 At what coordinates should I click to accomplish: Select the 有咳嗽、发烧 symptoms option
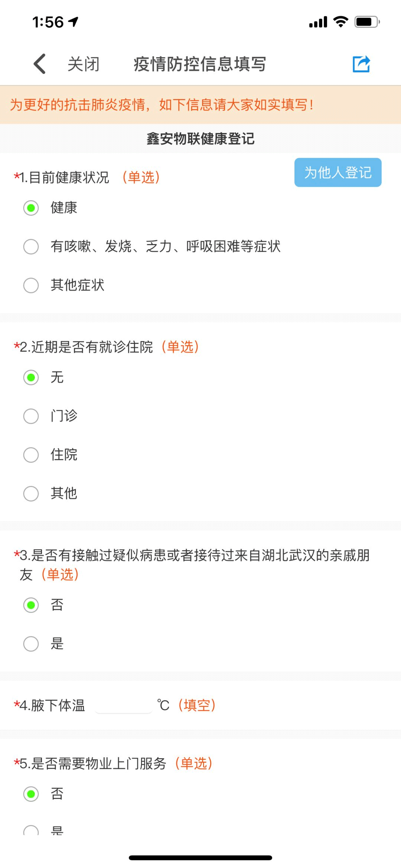click(31, 247)
